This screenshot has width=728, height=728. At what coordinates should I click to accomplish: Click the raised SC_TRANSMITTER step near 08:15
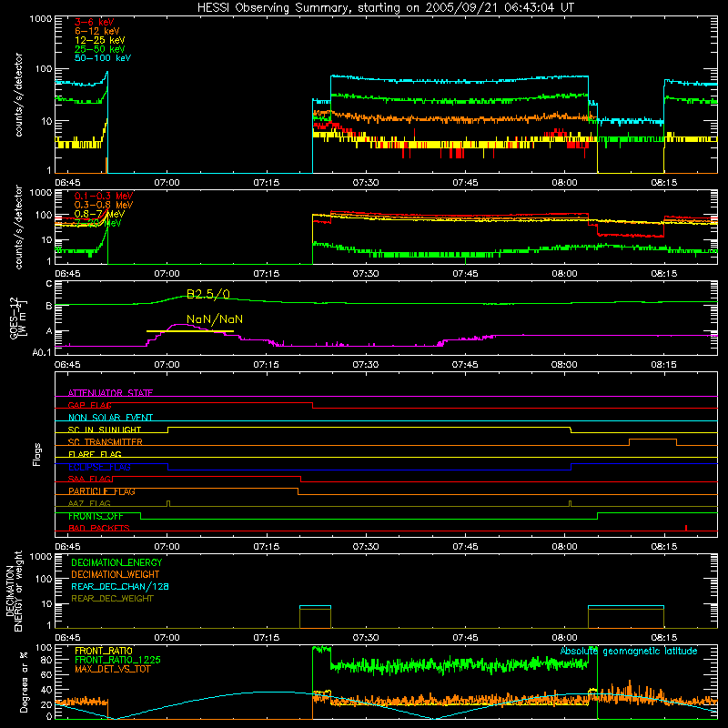pyautogui.click(x=652, y=440)
